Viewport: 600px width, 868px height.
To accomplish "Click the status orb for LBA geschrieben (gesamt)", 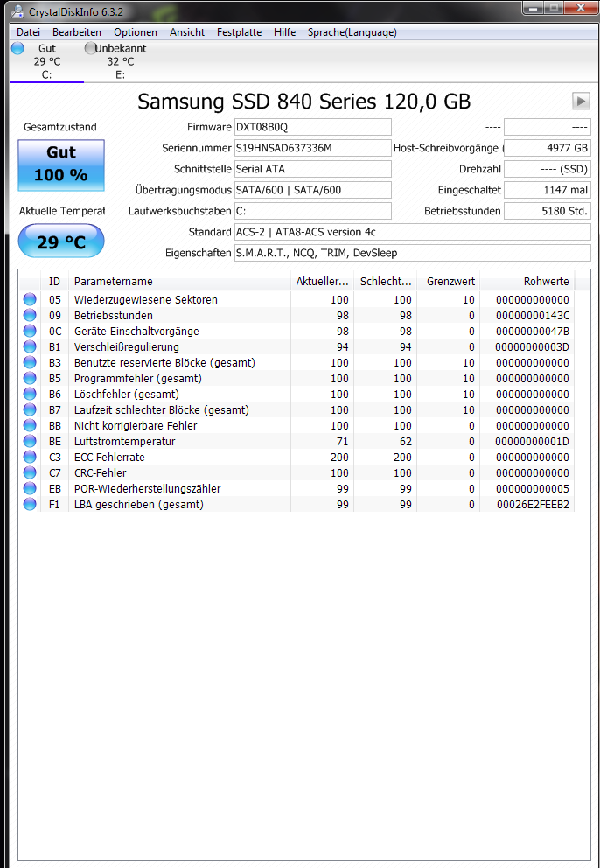I will click(x=30, y=504).
